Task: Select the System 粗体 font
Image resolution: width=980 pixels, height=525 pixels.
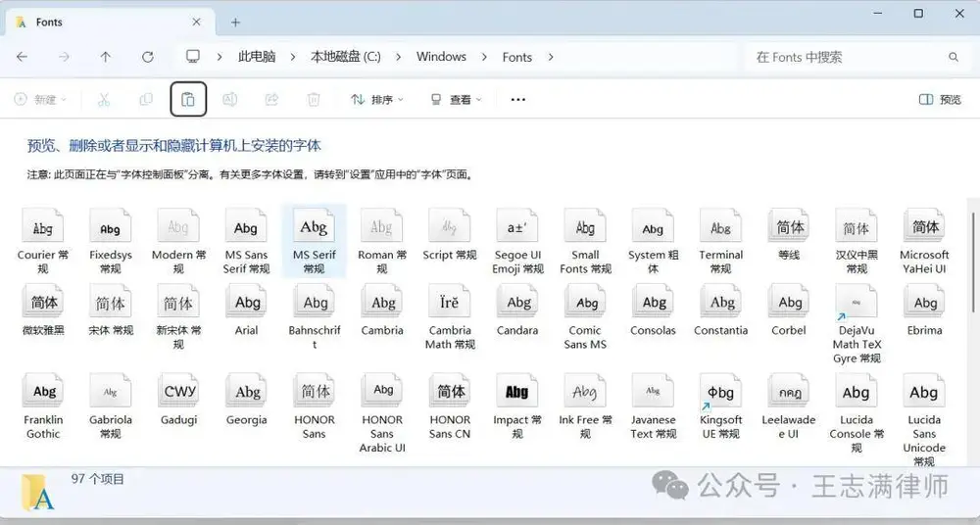Action: (x=653, y=241)
